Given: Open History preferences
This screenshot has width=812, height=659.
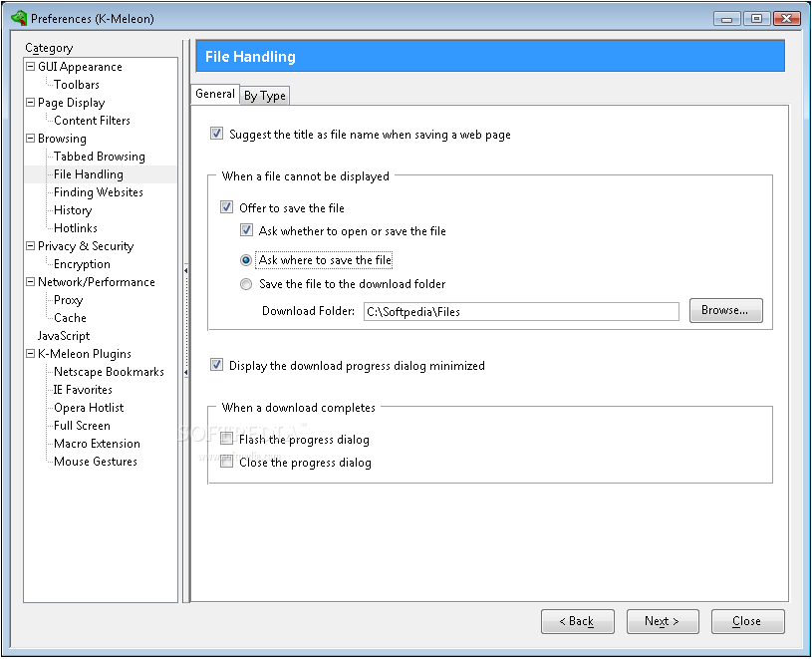Looking at the screenshot, I should pyautogui.click(x=73, y=209).
